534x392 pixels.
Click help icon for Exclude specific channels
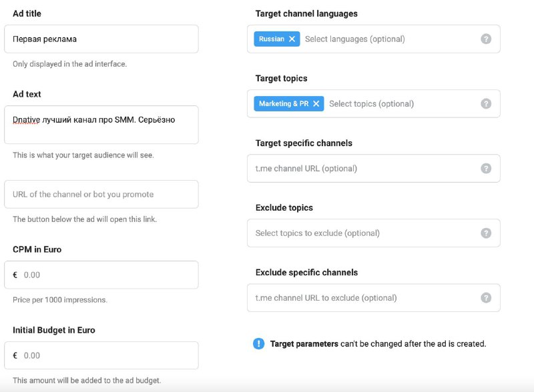pos(486,297)
